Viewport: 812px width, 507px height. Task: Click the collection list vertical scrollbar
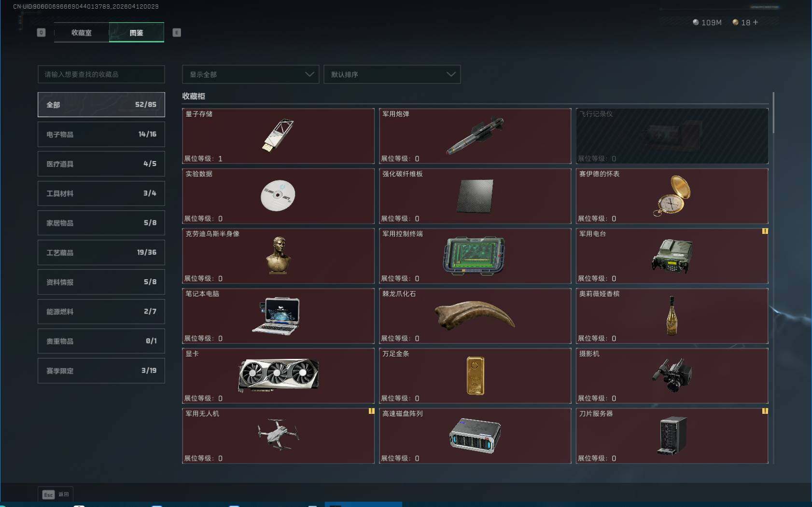(x=773, y=113)
